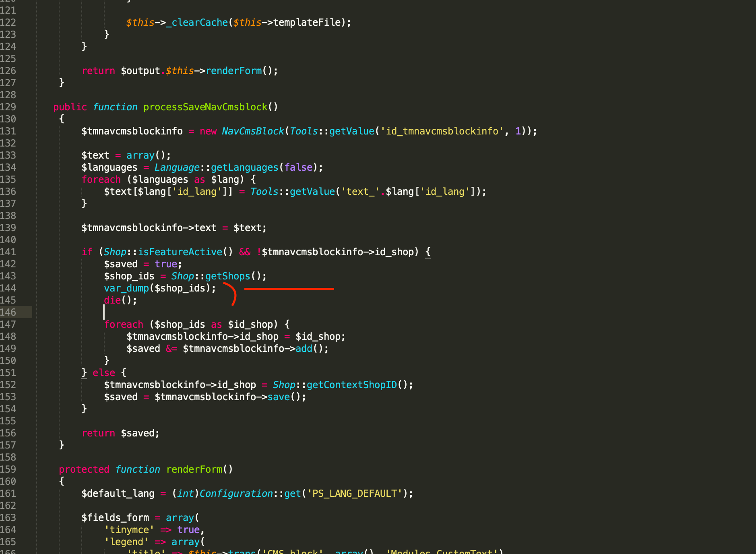Click the true value assigned to $saved

click(166, 264)
